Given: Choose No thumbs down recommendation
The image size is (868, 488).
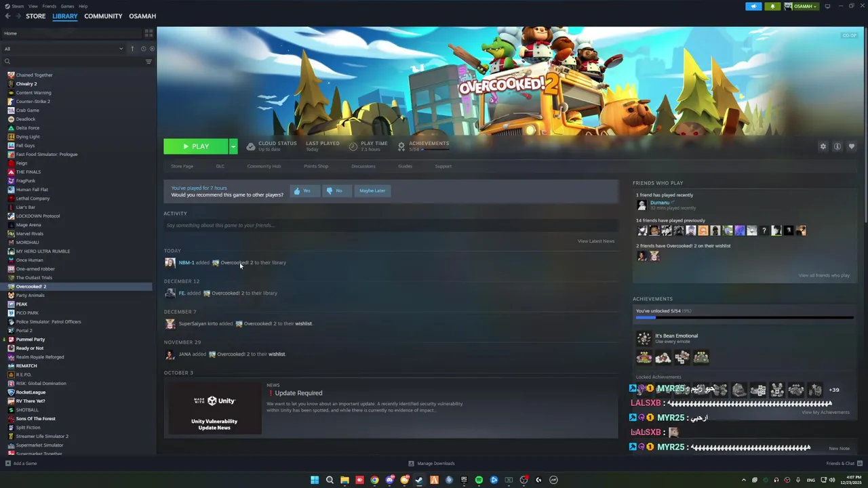Looking at the screenshot, I should [336, 191].
